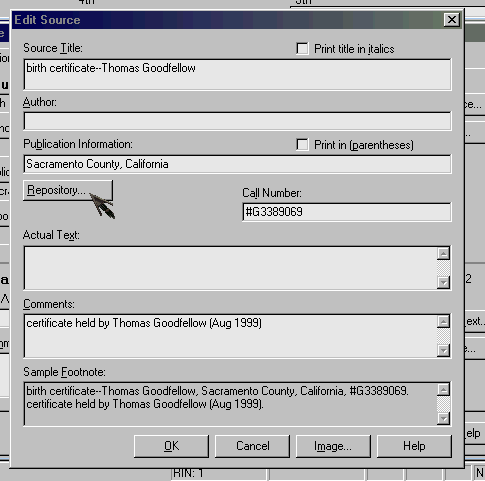This screenshot has width=485, height=481.
Task: Click the Comments scroll up arrow
Action: pyautogui.click(x=444, y=322)
